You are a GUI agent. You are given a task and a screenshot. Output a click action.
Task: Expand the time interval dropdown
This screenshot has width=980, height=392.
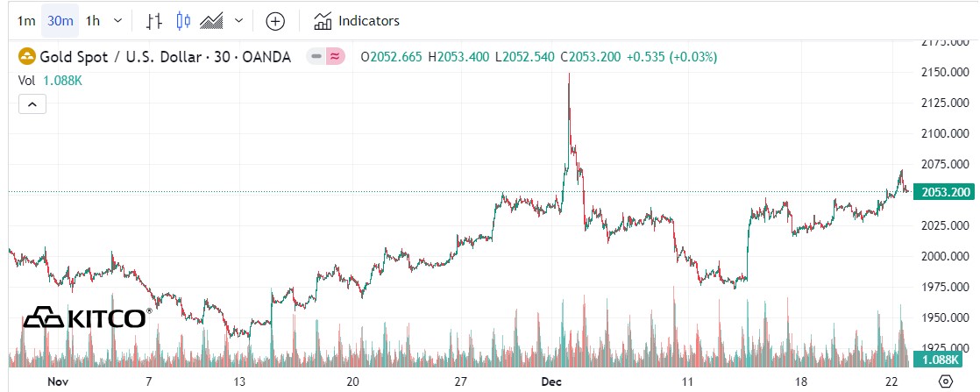coord(118,20)
